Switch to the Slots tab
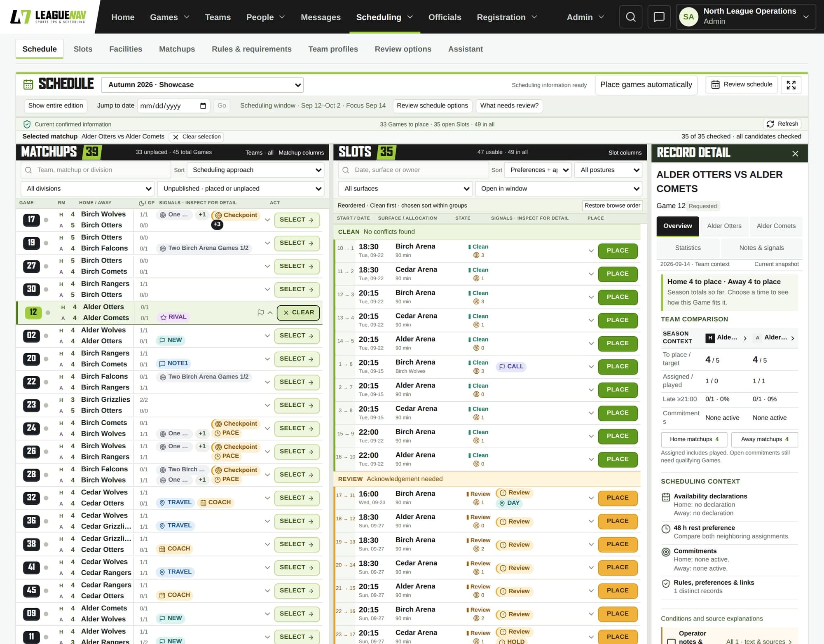The height and width of the screenshot is (644, 824). [83, 49]
